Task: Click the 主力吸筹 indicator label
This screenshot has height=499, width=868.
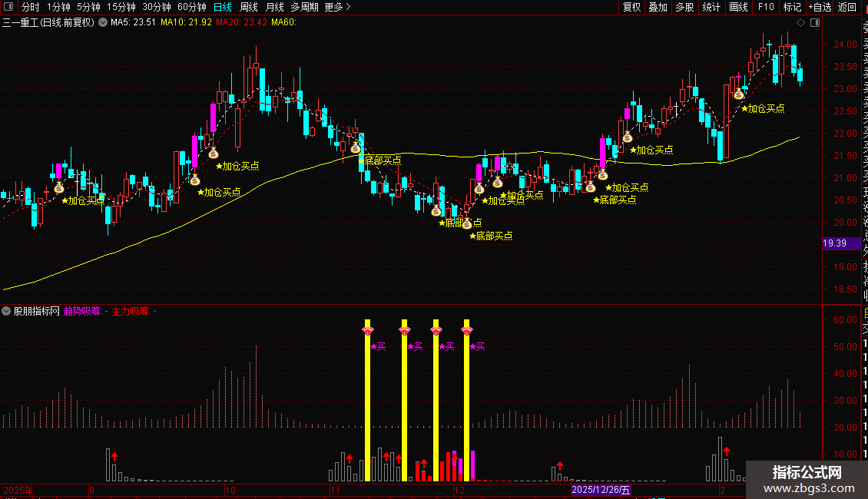Action: pyautogui.click(x=134, y=312)
